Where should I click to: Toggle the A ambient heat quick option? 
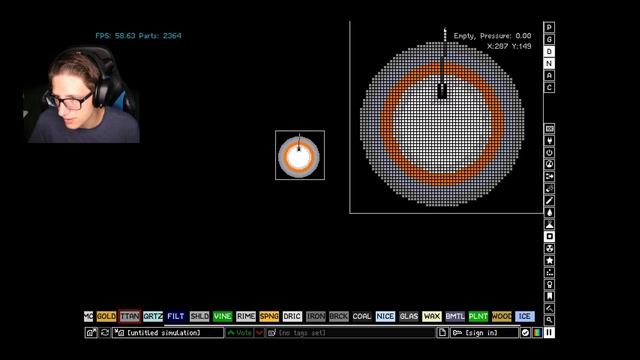point(549,75)
